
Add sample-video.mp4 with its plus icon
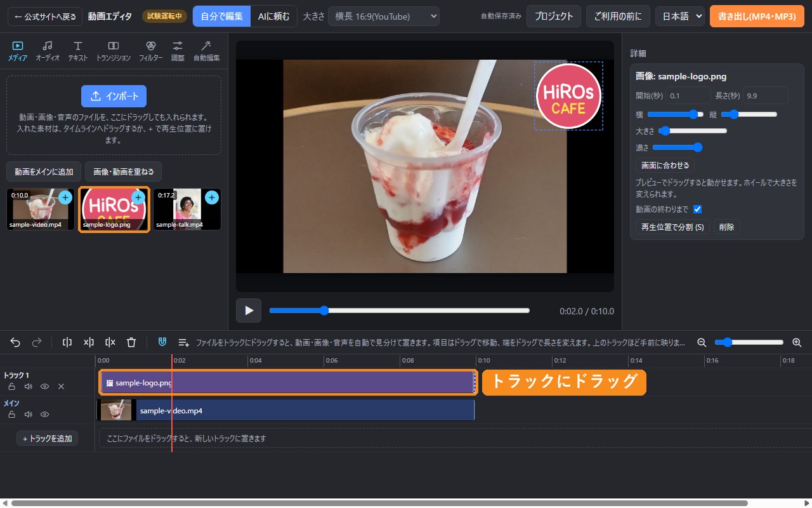65,197
